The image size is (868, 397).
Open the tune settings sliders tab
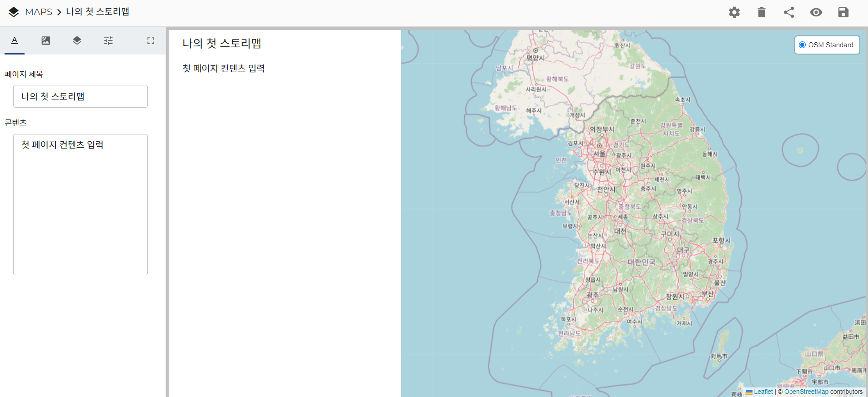pyautogui.click(x=108, y=41)
